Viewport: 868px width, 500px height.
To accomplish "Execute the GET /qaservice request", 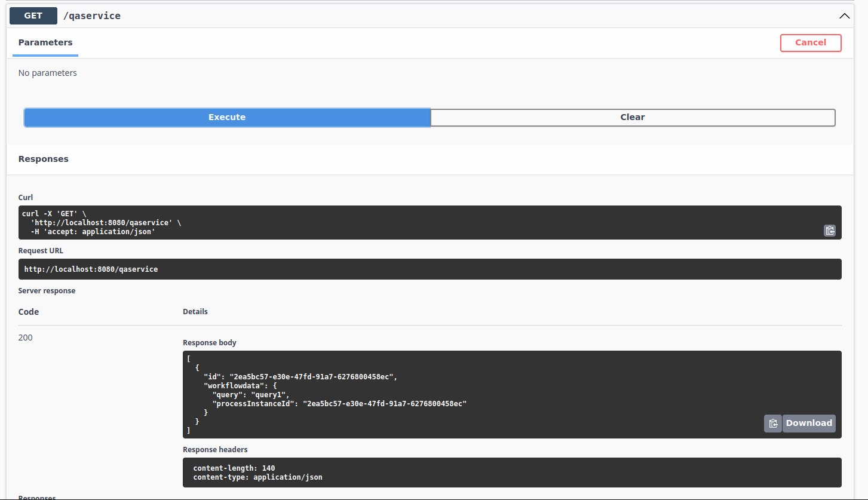I will (227, 118).
